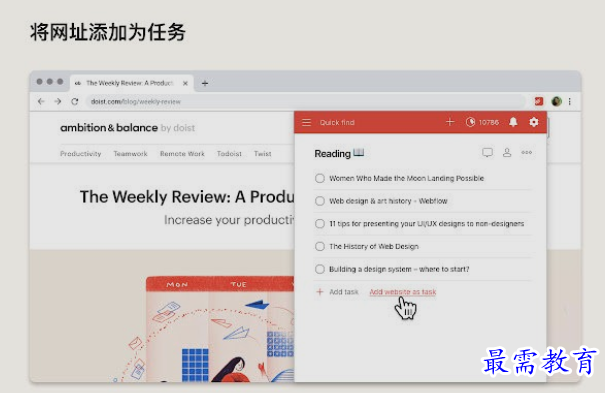Screen dimensions: 605x393
Task: Click the Reading project title
Action: pyautogui.click(x=332, y=153)
